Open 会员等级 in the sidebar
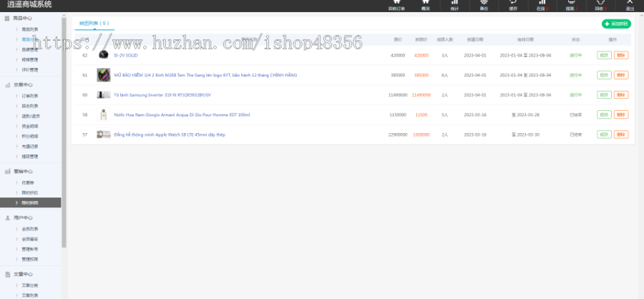The height and width of the screenshot is (299, 644). [x=29, y=239]
